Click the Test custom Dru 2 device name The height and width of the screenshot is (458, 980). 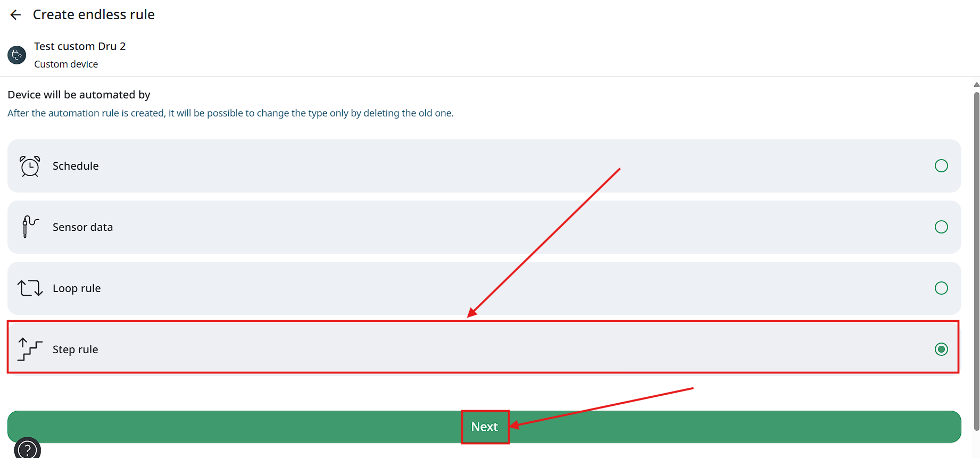pos(80,46)
